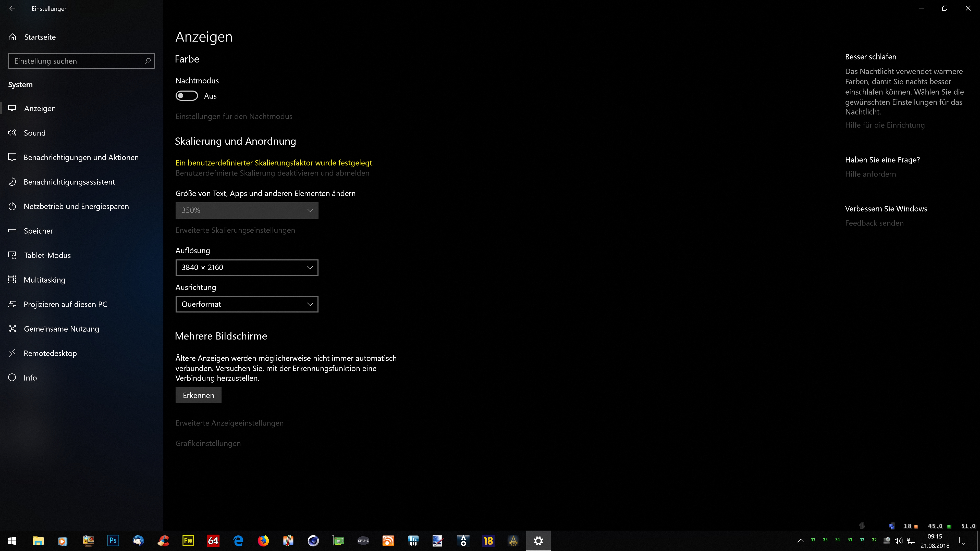Viewport: 980px width, 551px height.
Task: Open Microsoft Edge from taskbar
Action: click(238, 540)
